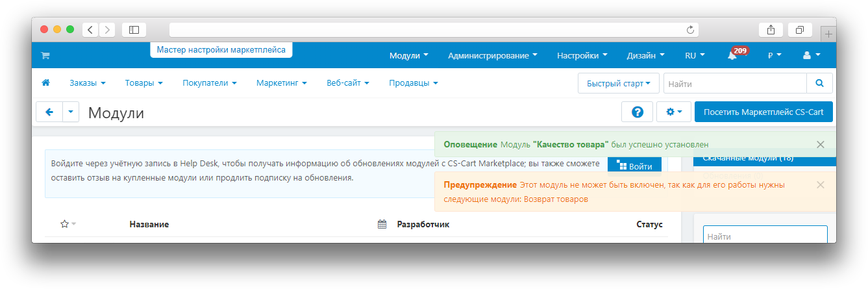Click the top Найти search field
This screenshot has height=289, width=868.
point(734,83)
